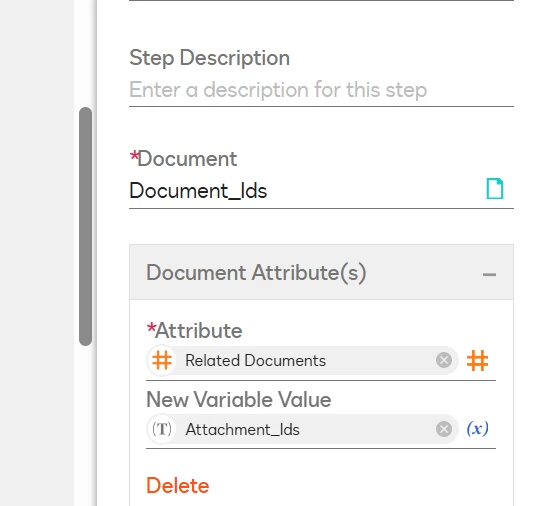545x506 pixels.
Task: Click the orange hash attribute selector icon
Action: tap(477, 360)
